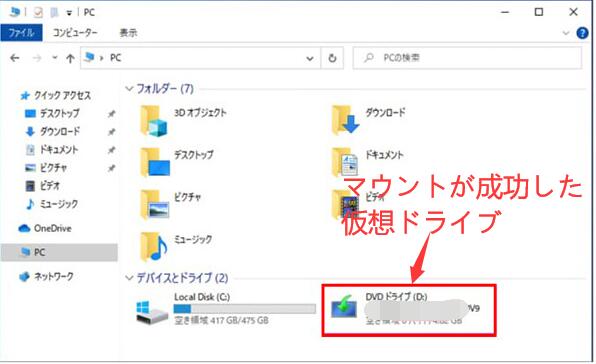Viewport: 596px width, 364px height.
Task: Select the 3D オブジェクト folder icon
Action: tap(154, 121)
